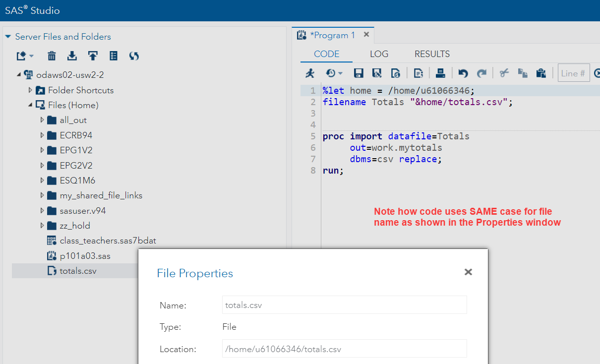
Task: Paste from clipboard using the clipboard icon
Action: [x=541, y=73]
